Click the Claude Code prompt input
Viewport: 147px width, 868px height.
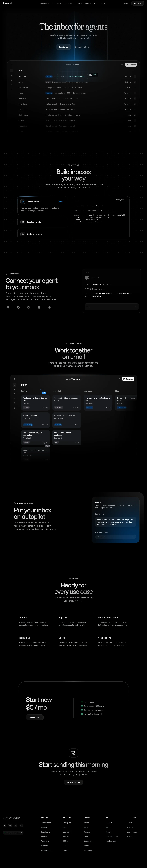pyautogui.click(x=112, y=307)
